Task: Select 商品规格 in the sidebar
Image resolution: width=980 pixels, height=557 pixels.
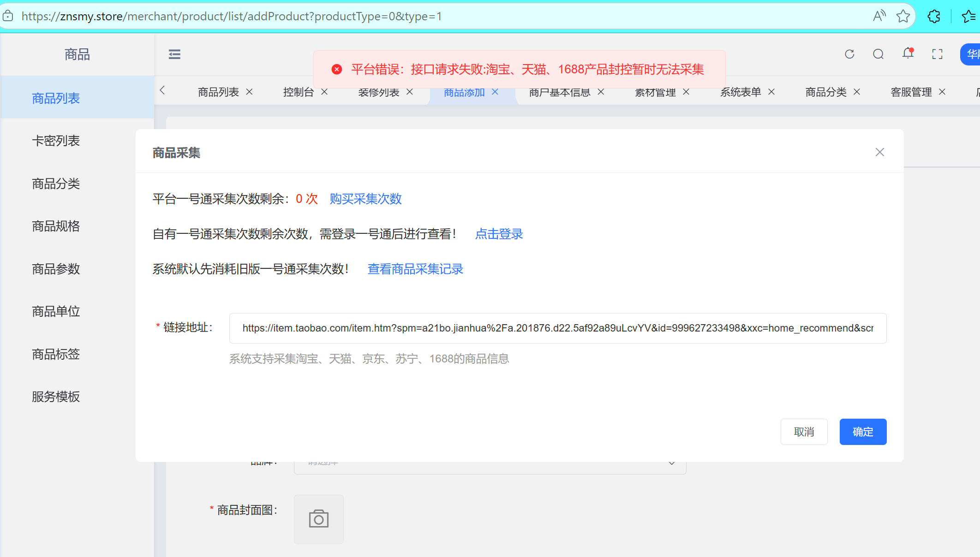Action: pyautogui.click(x=55, y=226)
